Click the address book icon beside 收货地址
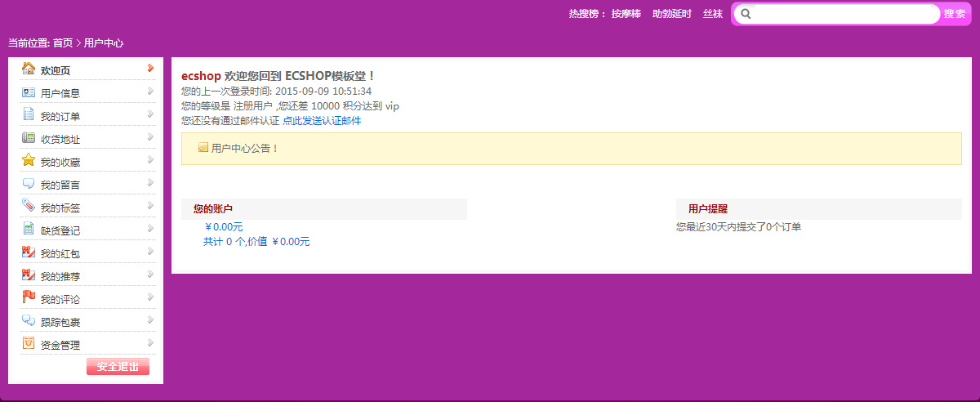The image size is (980, 402). [x=29, y=138]
